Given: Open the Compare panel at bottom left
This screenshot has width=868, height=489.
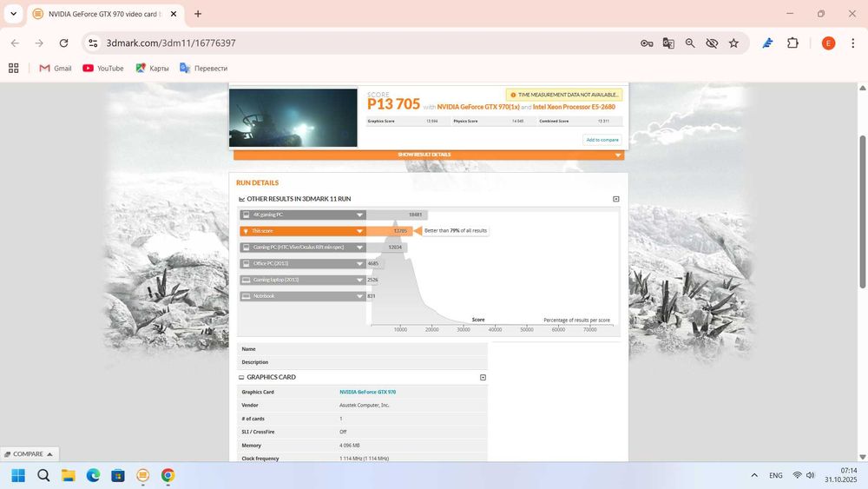Looking at the screenshot, I should click(x=29, y=454).
